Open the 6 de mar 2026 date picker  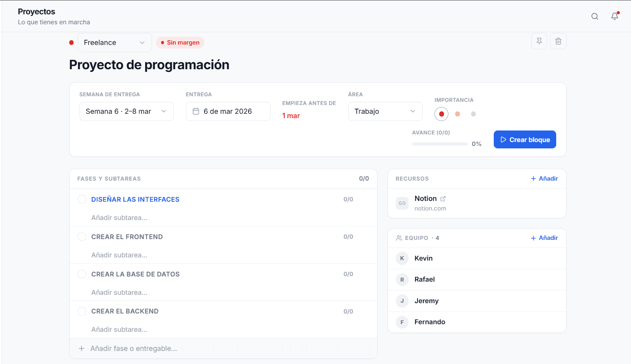228,111
